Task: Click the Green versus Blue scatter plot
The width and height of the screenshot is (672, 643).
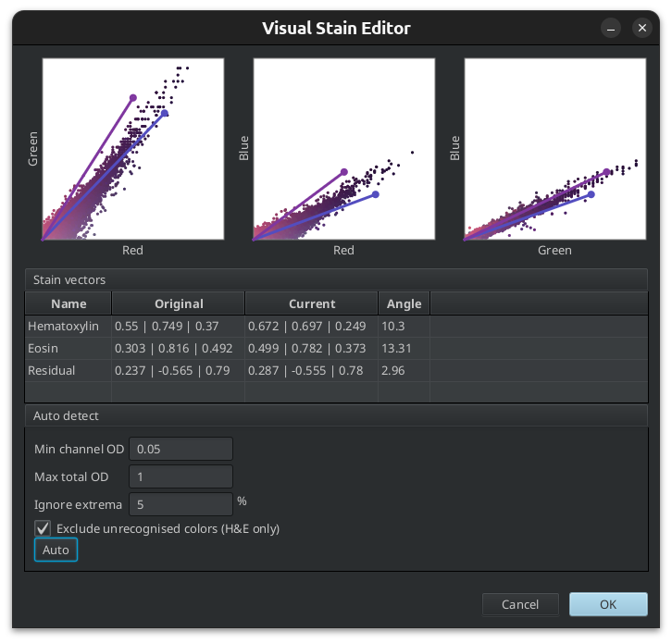Action: [554, 149]
